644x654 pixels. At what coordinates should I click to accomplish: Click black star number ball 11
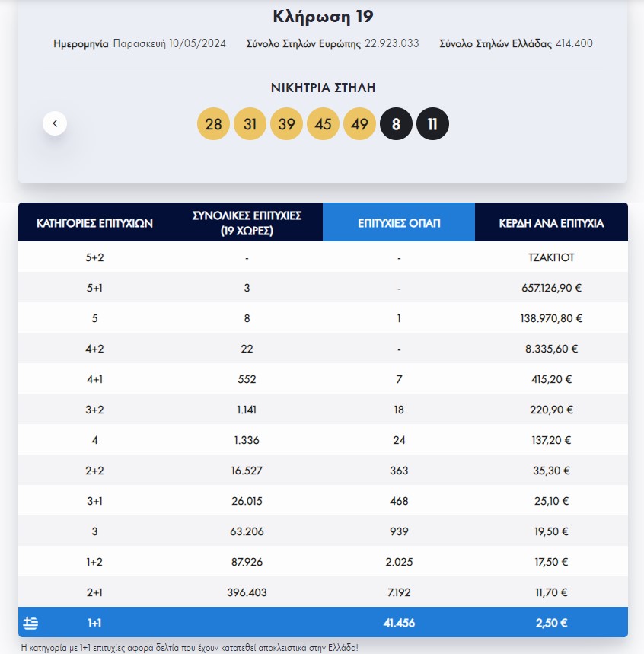click(x=432, y=124)
